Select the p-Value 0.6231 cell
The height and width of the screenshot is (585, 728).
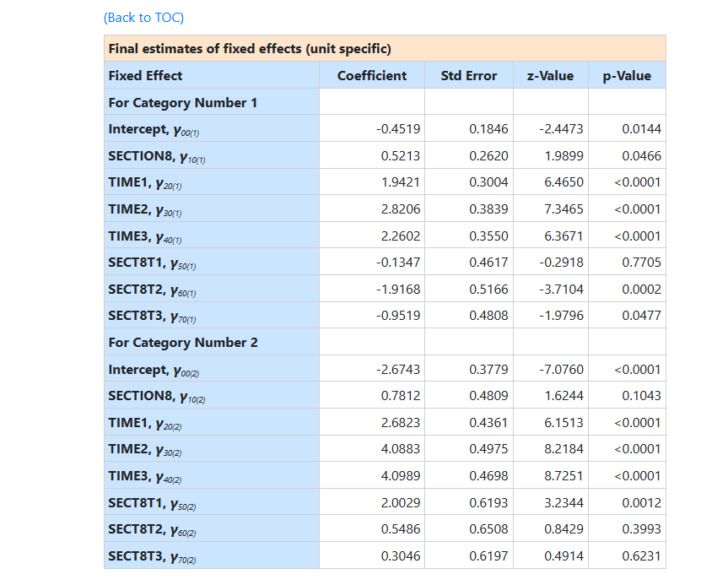click(641, 556)
